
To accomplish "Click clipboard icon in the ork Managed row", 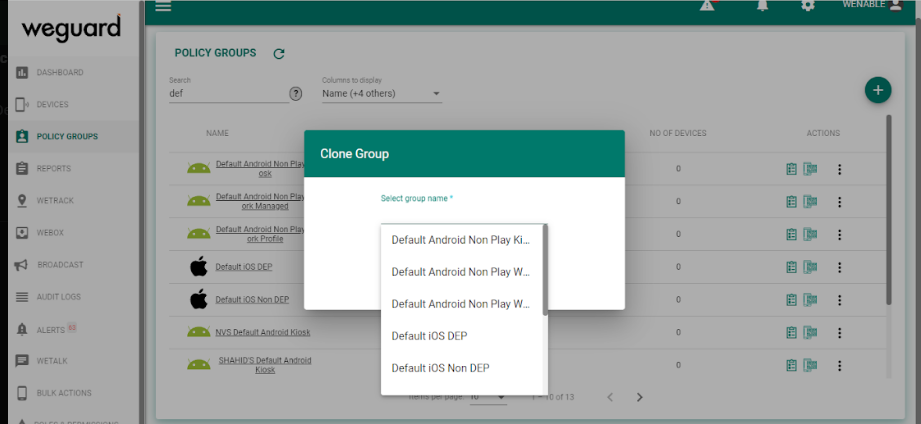I will (792, 202).
